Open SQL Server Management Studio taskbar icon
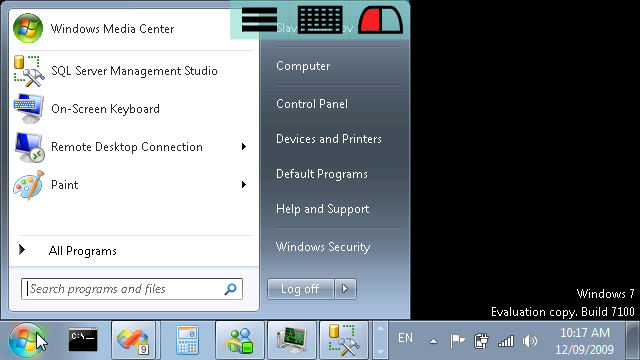 (x=344, y=340)
